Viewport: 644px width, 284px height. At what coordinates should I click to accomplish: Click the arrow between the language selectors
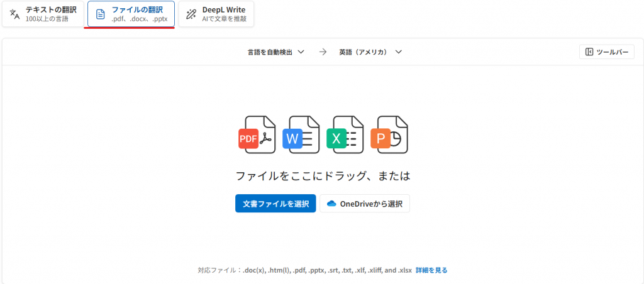click(323, 52)
